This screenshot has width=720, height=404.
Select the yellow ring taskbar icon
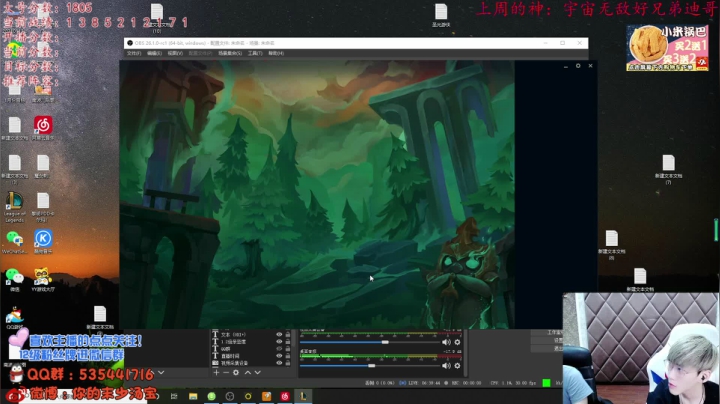point(248,396)
